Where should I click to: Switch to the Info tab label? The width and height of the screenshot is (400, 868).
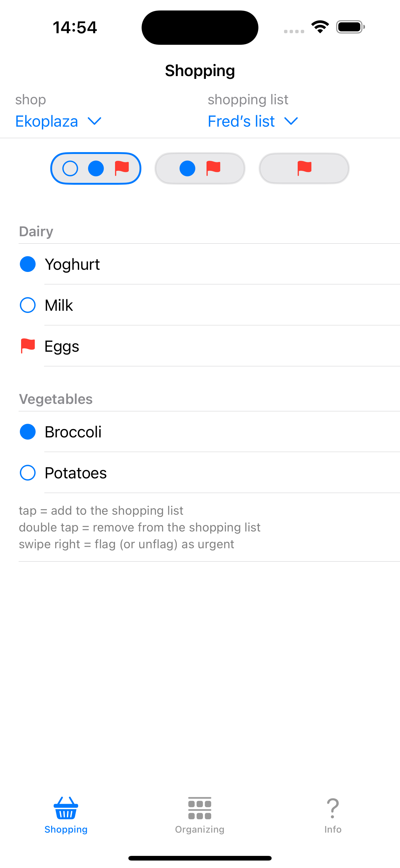(x=333, y=829)
